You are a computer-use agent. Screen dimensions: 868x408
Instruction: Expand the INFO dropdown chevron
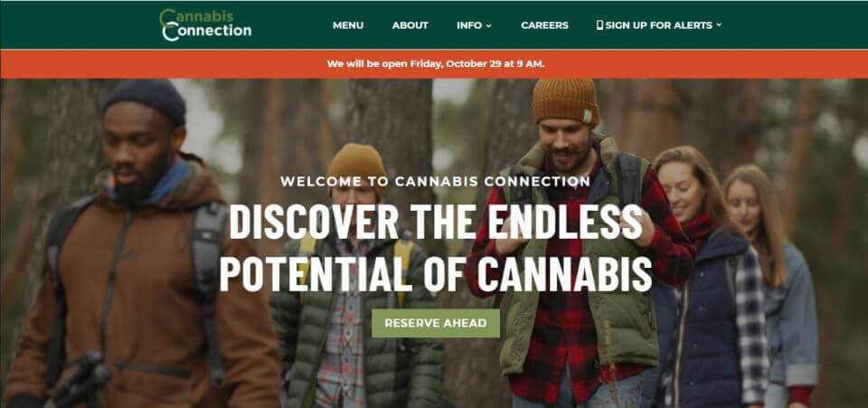[x=489, y=25]
